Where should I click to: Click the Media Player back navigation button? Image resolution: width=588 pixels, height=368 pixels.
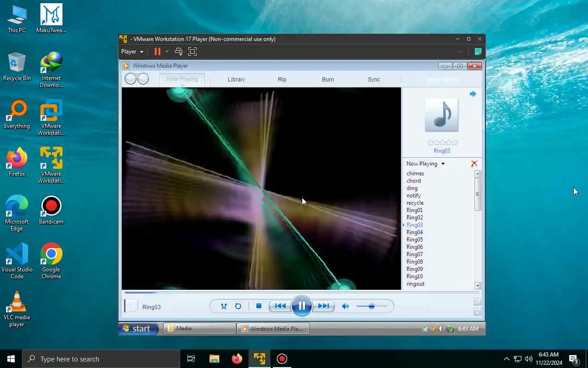(x=130, y=79)
